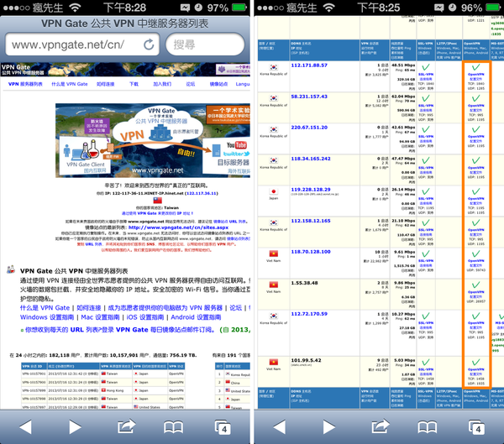This screenshot has width=504, height=444.
Task: Click the 论坛 nav tab
Action: [x=191, y=85]
